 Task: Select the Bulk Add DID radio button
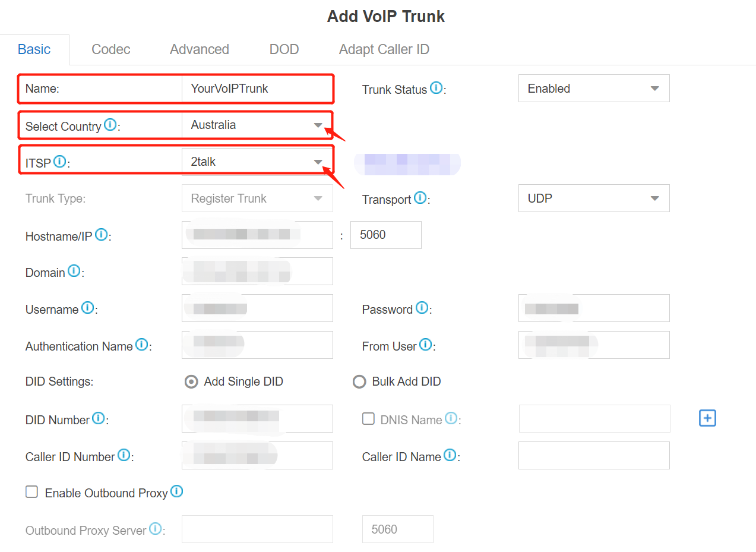click(x=359, y=381)
